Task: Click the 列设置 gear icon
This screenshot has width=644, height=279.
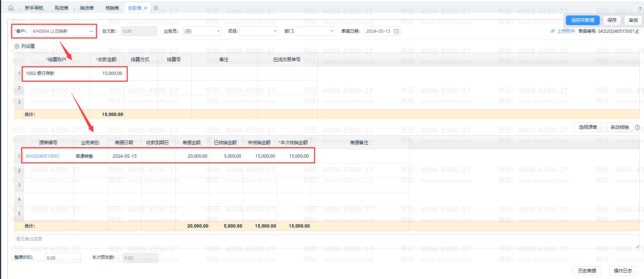Action: [x=17, y=46]
